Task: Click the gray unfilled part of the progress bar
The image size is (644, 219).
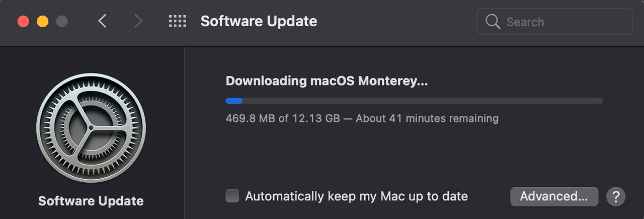Action: tap(423, 101)
